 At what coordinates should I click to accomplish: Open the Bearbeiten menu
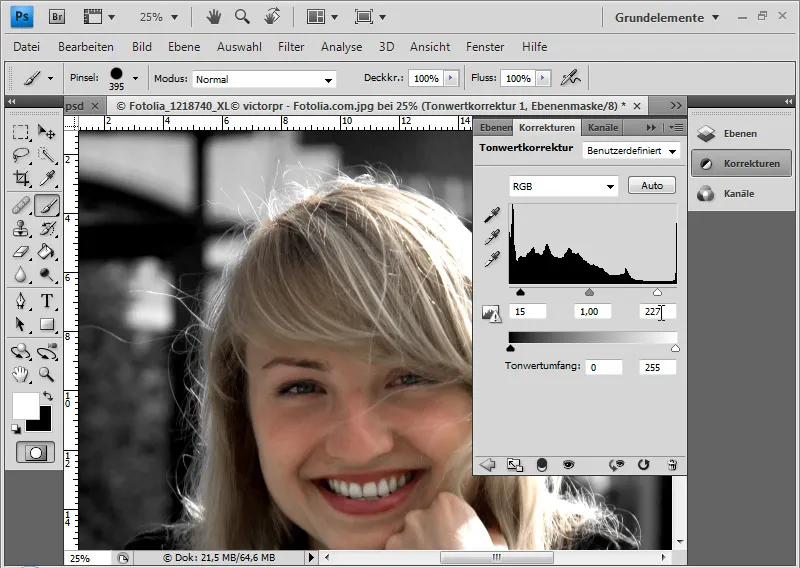pyautogui.click(x=86, y=46)
